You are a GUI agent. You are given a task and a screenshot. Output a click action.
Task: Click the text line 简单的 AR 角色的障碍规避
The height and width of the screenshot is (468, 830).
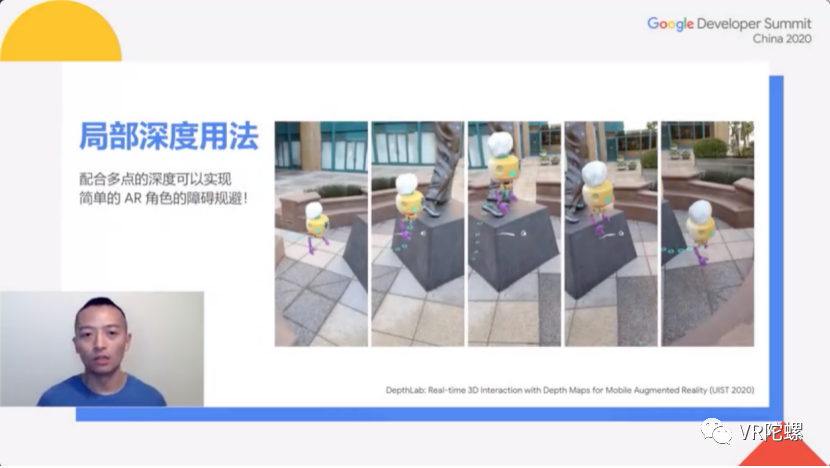(x=164, y=197)
